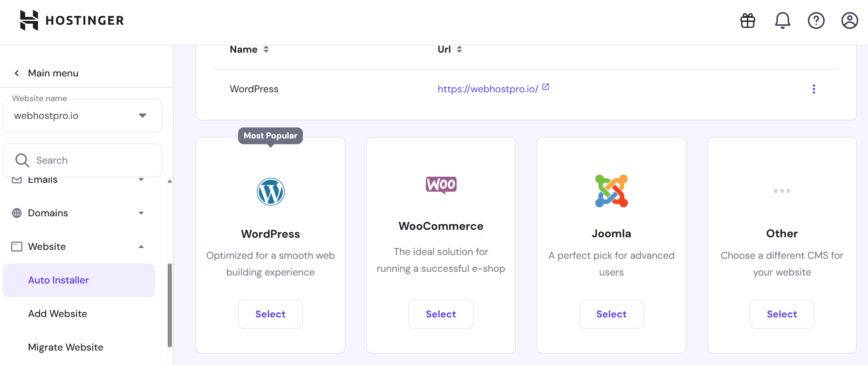Open the gift rewards icon
The height and width of the screenshot is (365, 868).
(748, 21)
